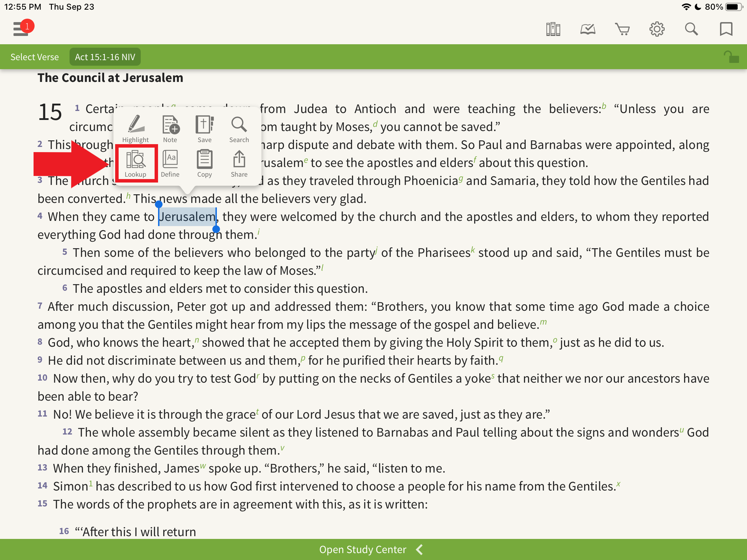Tap Save in the selection popup

click(205, 129)
